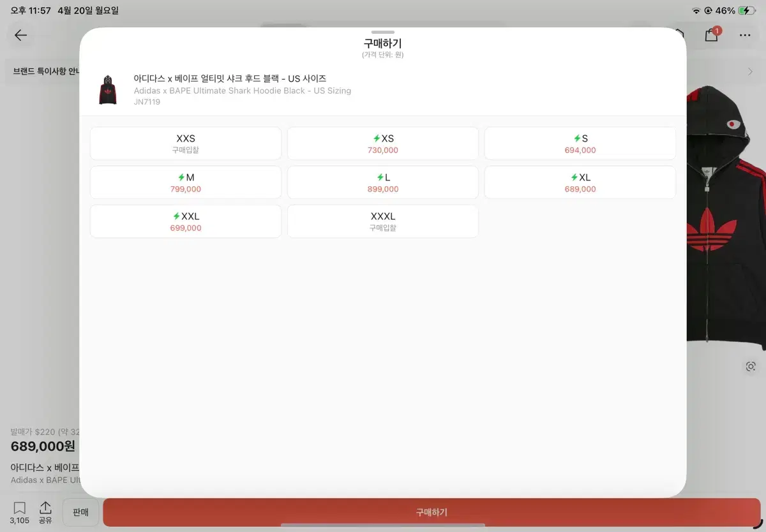The width and height of the screenshot is (766, 532).
Task: Tap the date 4월 20일 월요일
Action: point(88,11)
